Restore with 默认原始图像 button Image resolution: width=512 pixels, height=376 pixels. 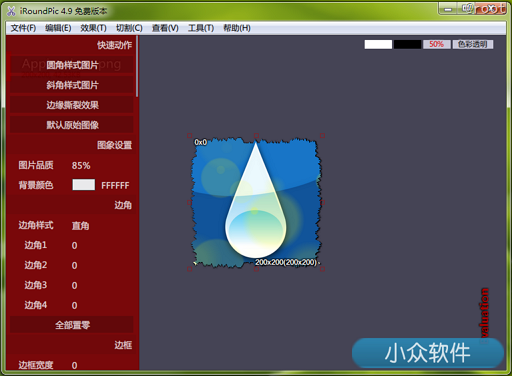click(x=72, y=125)
